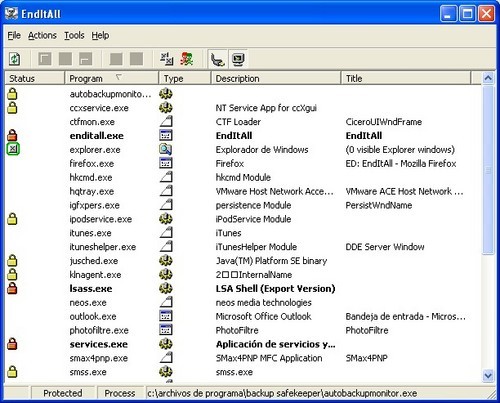The image size is (500, 403).
Task: Click the Kill All skull toolbar icon
Action: tap(187, 59)
